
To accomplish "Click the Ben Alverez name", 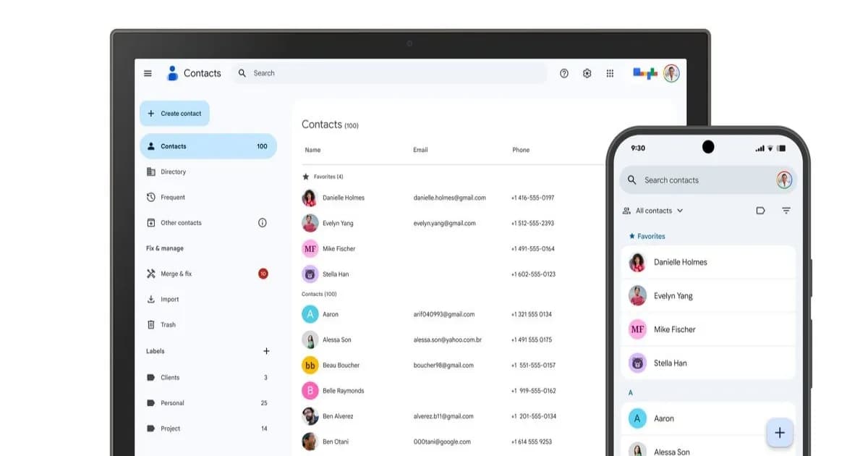I will point(338,416).
